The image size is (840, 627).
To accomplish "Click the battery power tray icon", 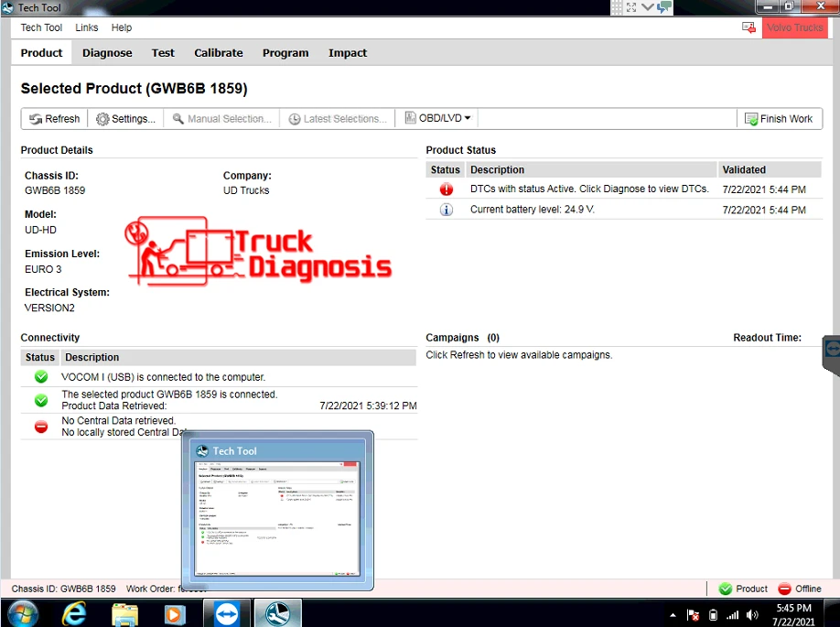I will coord(713,615).
